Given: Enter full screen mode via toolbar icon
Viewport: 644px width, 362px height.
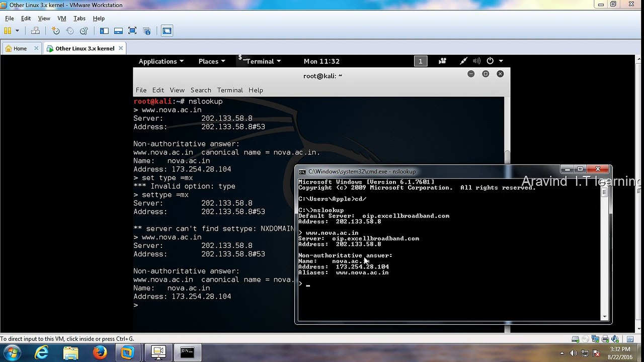Looking at the screenshot, I should coord(132,31).
